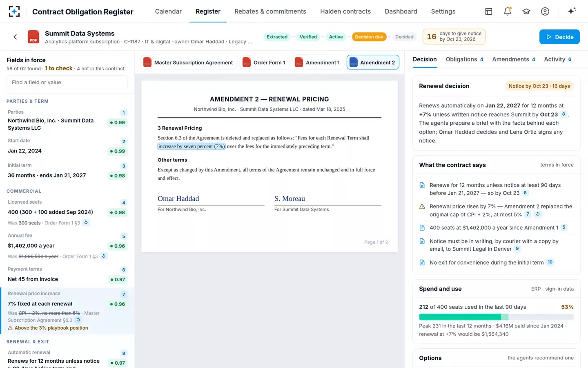Open the user account icon

click(x=545, y=11)
